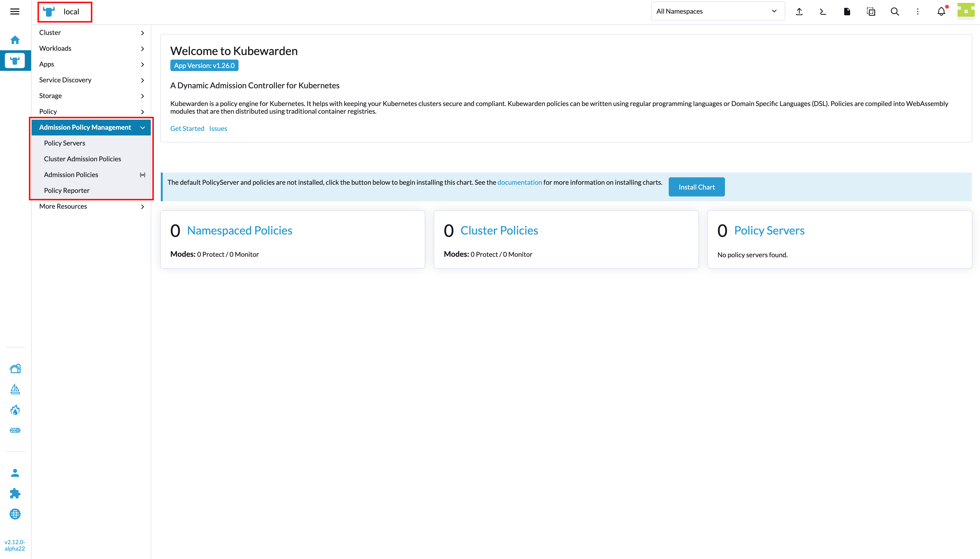Open the Namespaced Policies card link
This screenshot has height=559, width=980.
(x=239, y=230)
